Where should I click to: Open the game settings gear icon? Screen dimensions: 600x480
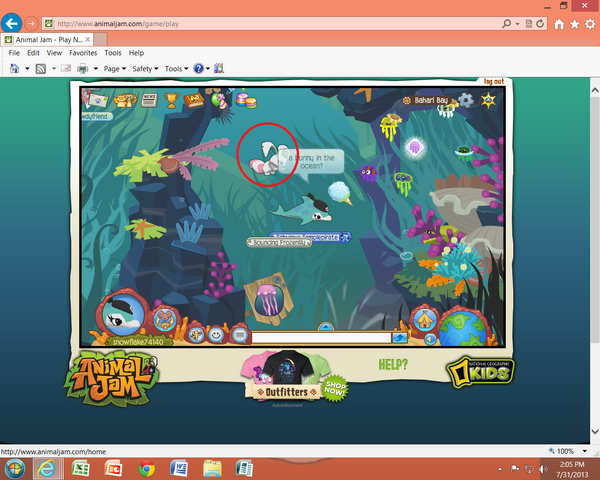[x=465, y=100]
